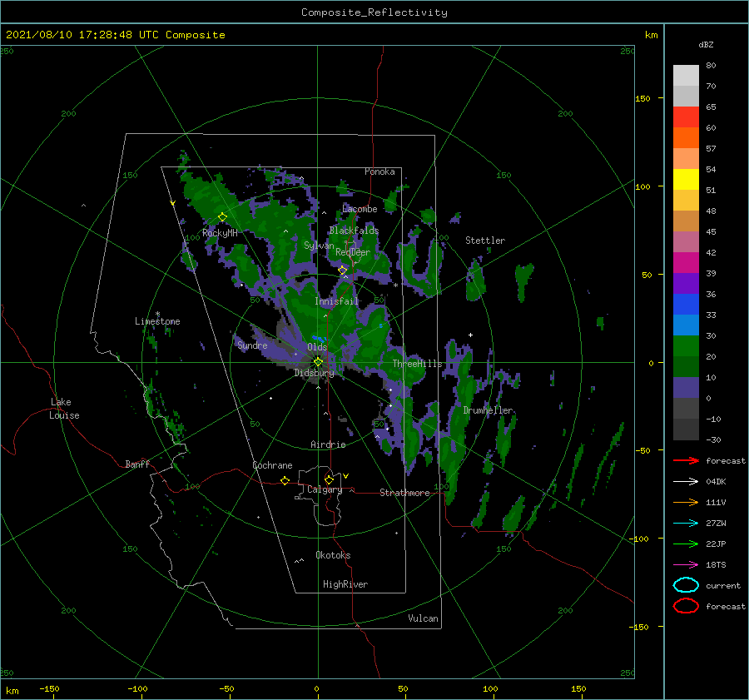Click the red forecast arrow in legend
The width and height of the screenshot is (749, 700).
tap(686, 460)
